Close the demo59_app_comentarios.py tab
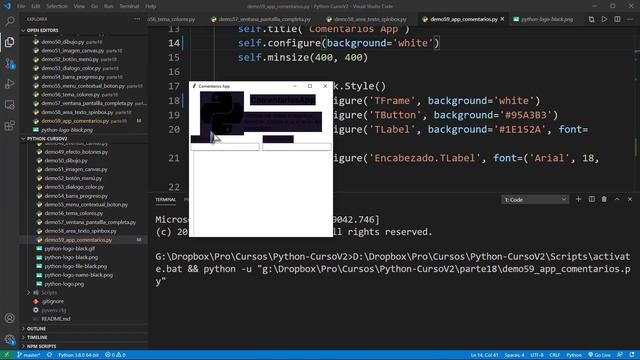Image resolution: width=640 pixels, height=360 pixels. (x=502, y=19)
